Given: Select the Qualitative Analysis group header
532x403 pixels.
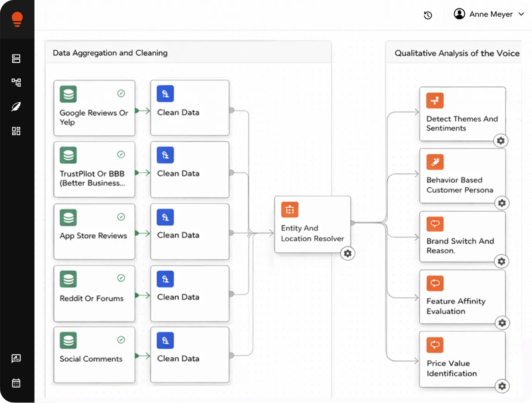Looking at the screenshot, I should pos(457,53).
